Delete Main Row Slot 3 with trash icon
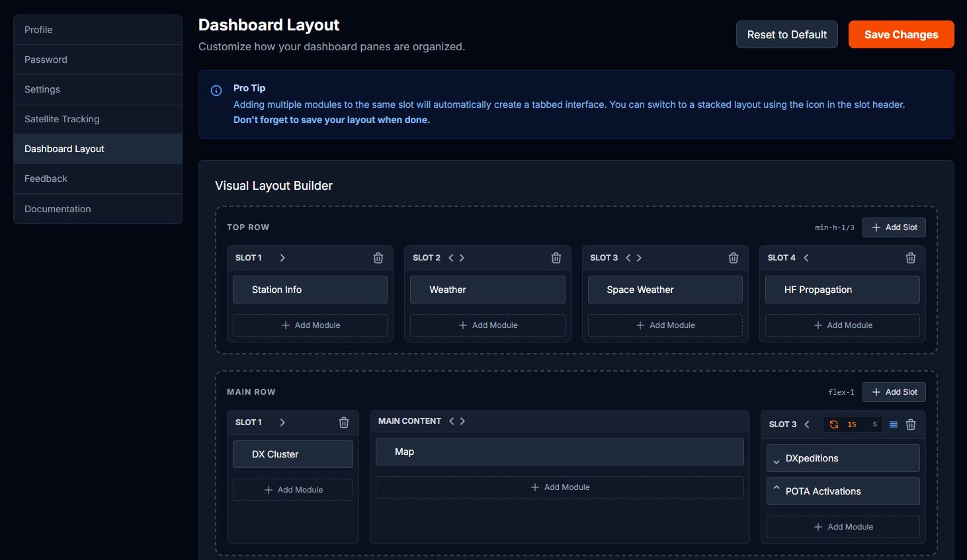Image resolution: width=967 pixels, height=560 pixels. click(x=911, y=424)
